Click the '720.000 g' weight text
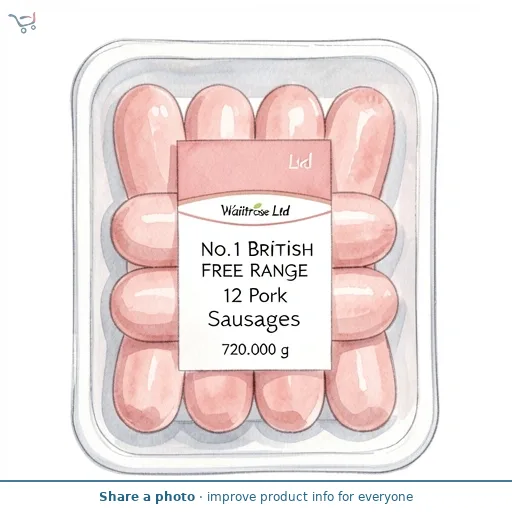This screenshot has height=512, width=512. click(x=255, y=350)
